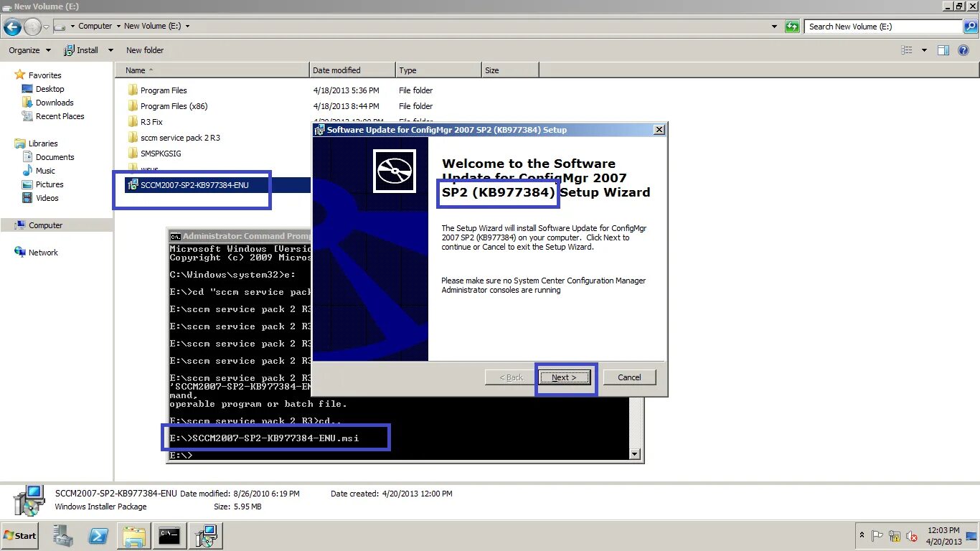The width and height of the screenshot is (980, 551).
Task: Click the Command Prompt title bar icon
Action: pyautogui.click(x=175, y=236)
